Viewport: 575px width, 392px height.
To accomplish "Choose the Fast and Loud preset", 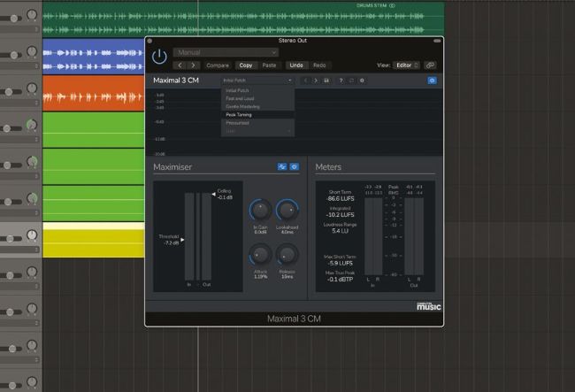I will point(241,98).
